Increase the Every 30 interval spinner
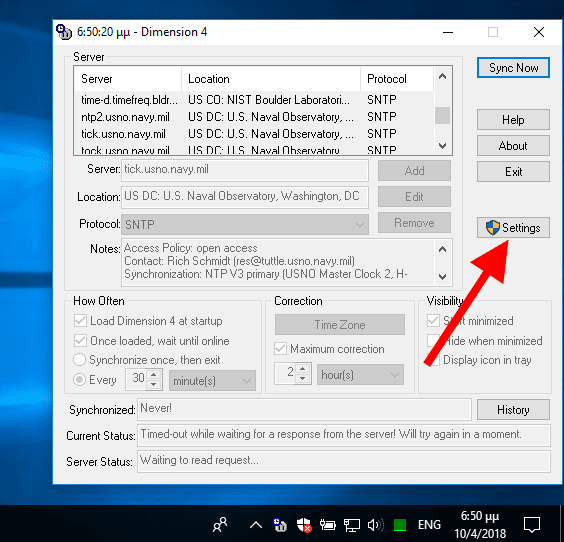This screenshot has width=564, height=542. click(x=154, y=375)
